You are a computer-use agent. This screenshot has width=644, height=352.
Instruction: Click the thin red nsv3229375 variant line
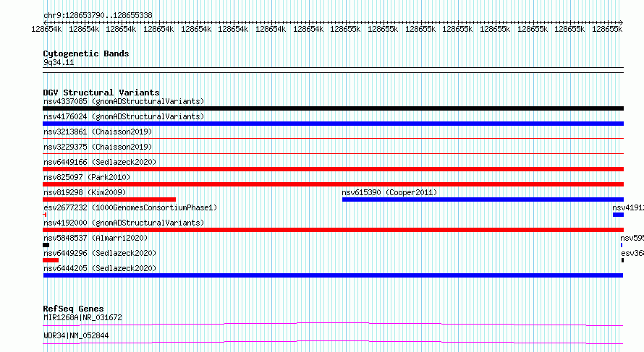pos(333,154)
